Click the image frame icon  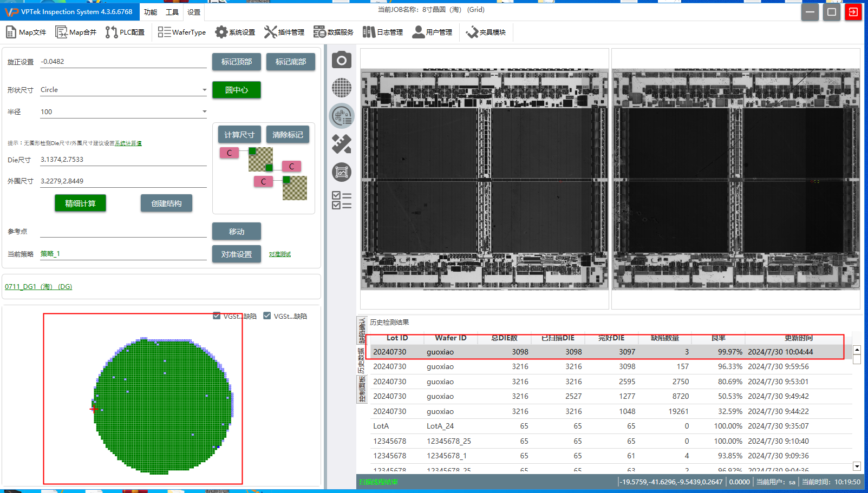(342, 172)
